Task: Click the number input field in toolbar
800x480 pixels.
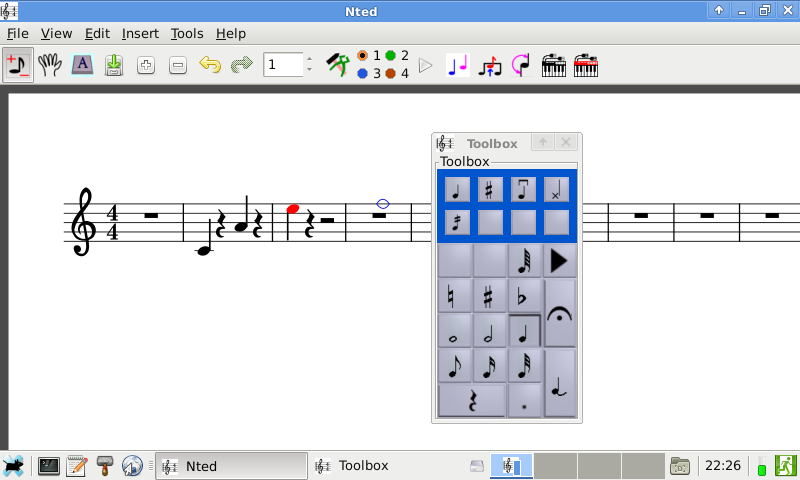Action: click(282, 65)
